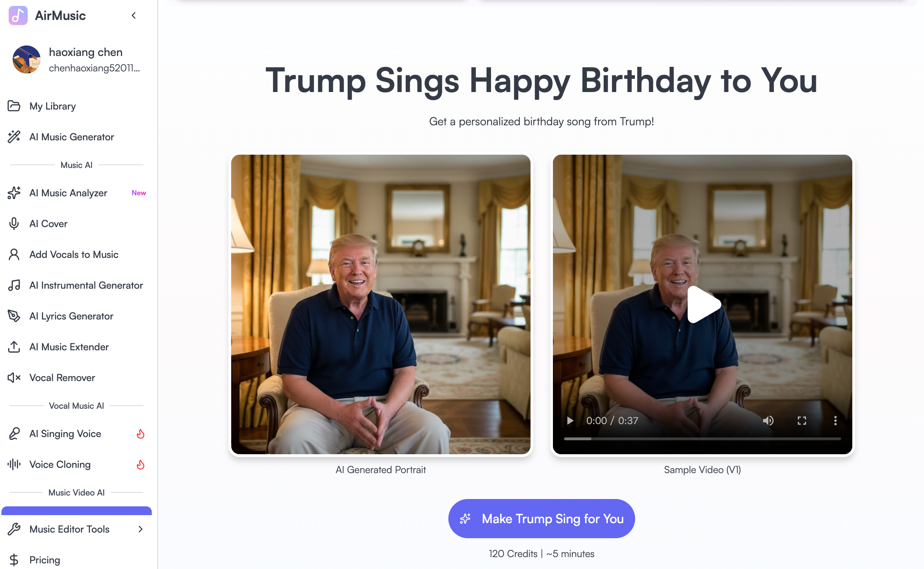Open the AI Singing Voice tool
924x569 pixels.
click(65, 434)
